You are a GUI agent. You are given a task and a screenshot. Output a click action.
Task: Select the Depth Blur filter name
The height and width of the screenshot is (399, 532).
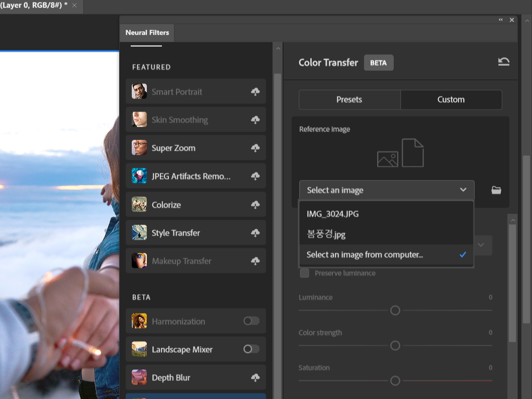[171, 378]
